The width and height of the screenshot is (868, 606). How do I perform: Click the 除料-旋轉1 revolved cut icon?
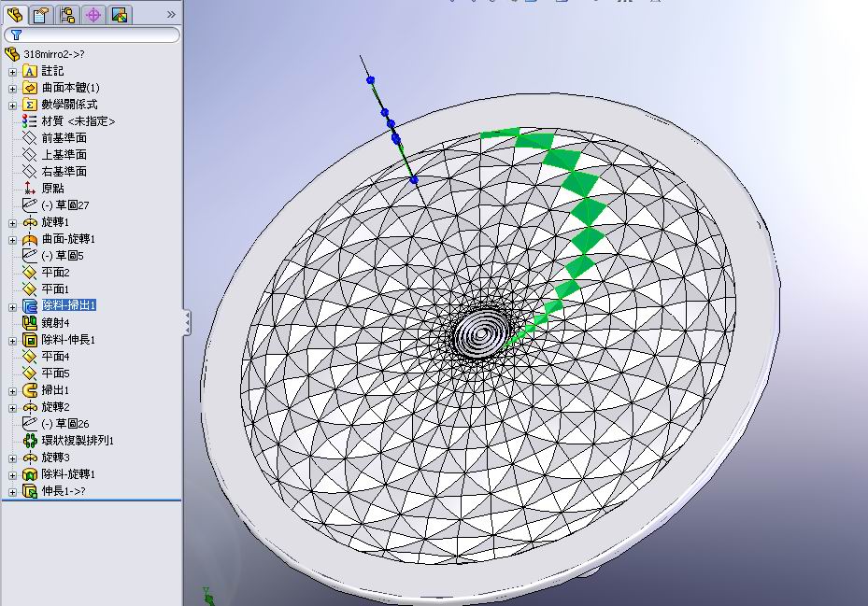coord(29,473)
